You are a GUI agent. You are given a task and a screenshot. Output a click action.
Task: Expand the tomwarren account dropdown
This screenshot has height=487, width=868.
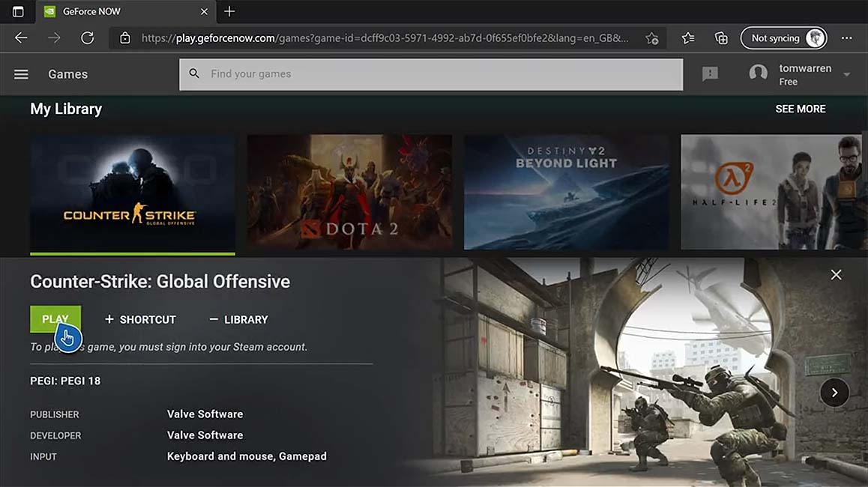tap(846, 75)
